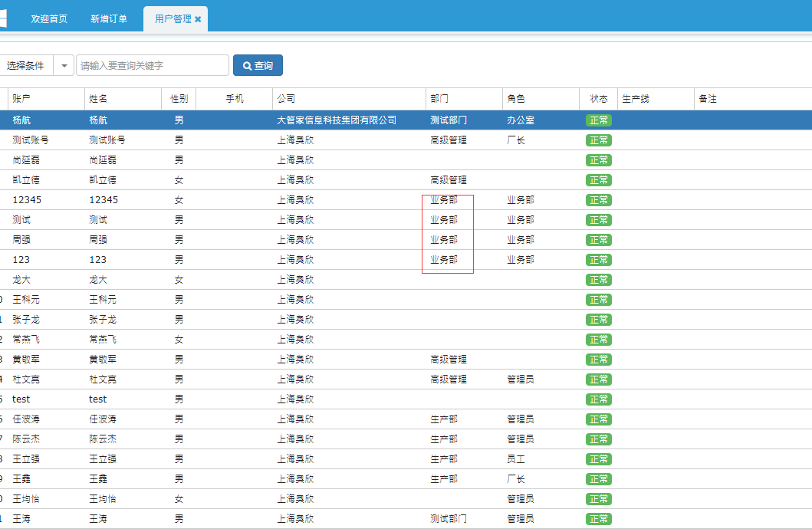Screen dimensions: 812x529
Task: Select the 王涛 account cell
Action: tap(21, 518)
